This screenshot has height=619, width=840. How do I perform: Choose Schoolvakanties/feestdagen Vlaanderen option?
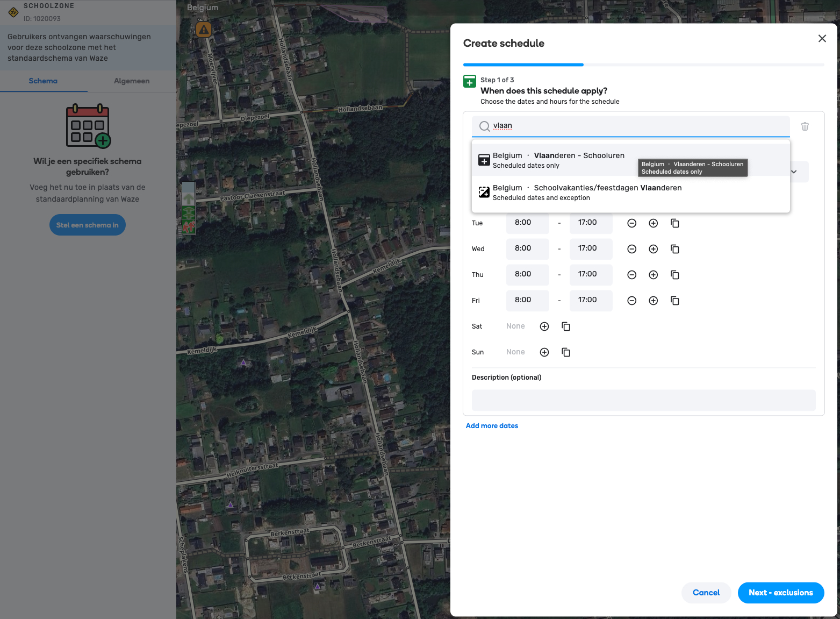[x=586, y=193]
